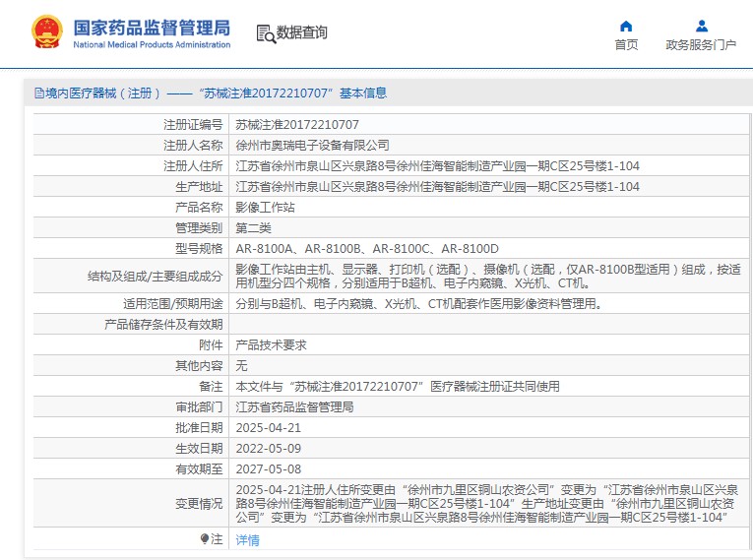Click the 政务服务门户 user icon
The width and height of the screenshot is (753, 560).
pyautogui.click(x=701, y=26)
